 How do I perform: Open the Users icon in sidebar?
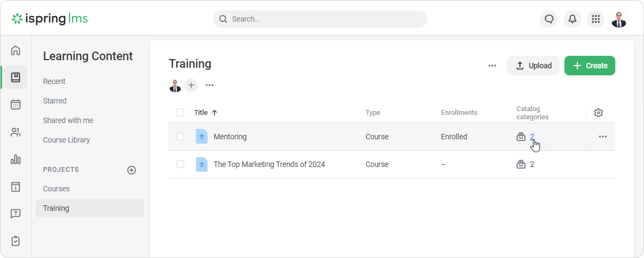[x=15, y=132]
